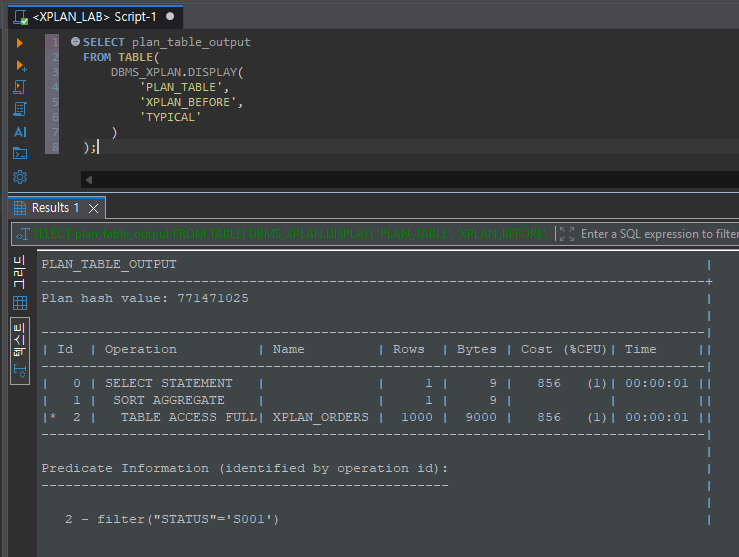Click line number 8 in the editor gutter
The height and width of the screenshot is (557, 739).
pyautogui.click(x=55, y=147)
